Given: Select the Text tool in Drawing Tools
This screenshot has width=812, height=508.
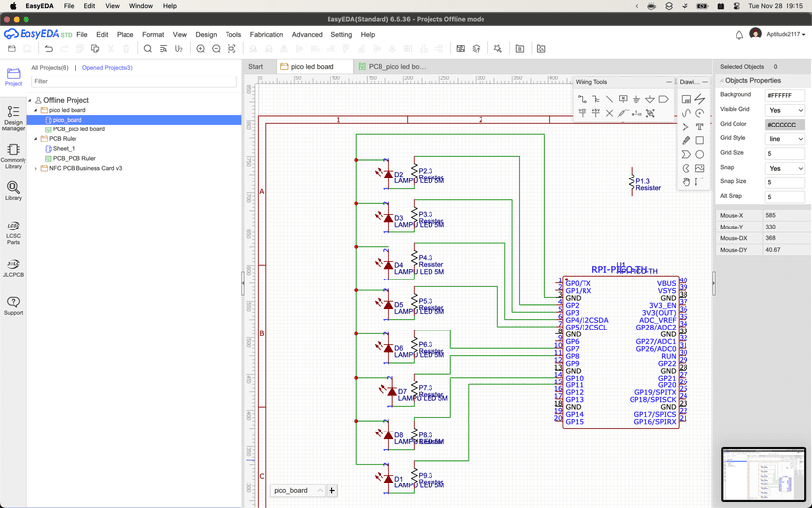Looking at the screenshot, I should [x=699, y=127].
